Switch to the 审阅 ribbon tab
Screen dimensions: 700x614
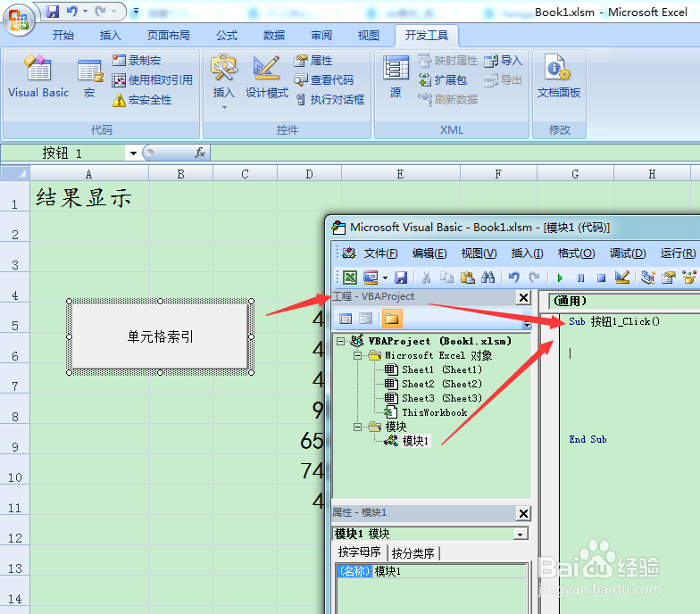(321, 36)
